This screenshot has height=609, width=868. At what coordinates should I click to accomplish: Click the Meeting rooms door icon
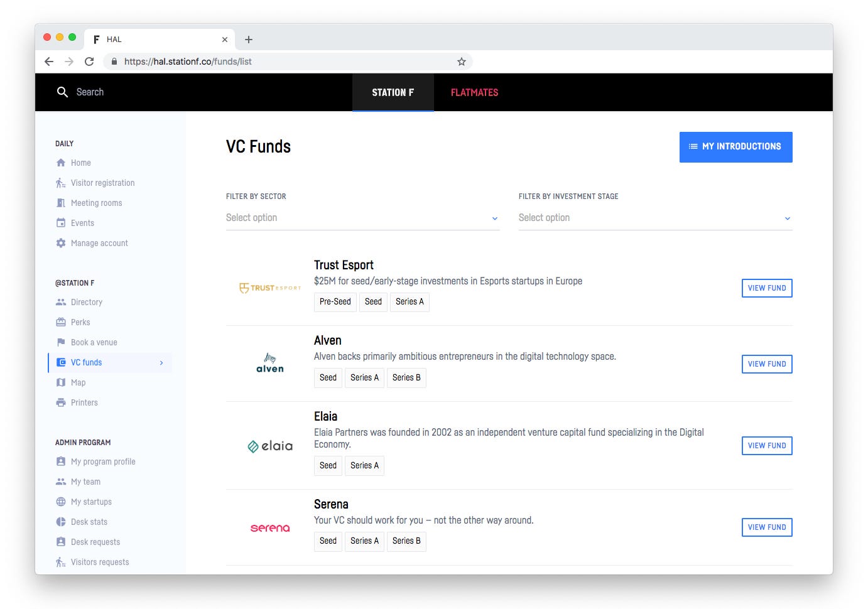pyautogui.click(x=61, y=203)
